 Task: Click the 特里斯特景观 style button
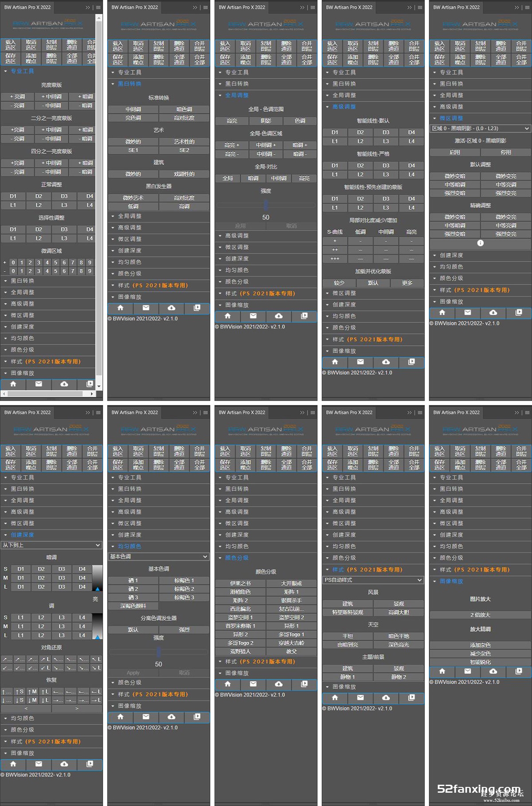(348, 612)
